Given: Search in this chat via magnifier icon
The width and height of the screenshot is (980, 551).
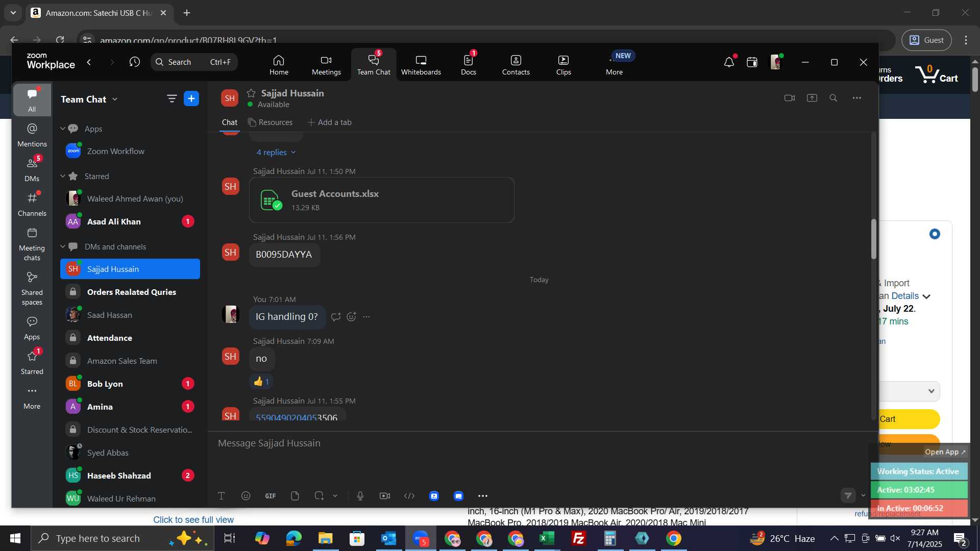Looking at the screenshot, I should (834, 98).
